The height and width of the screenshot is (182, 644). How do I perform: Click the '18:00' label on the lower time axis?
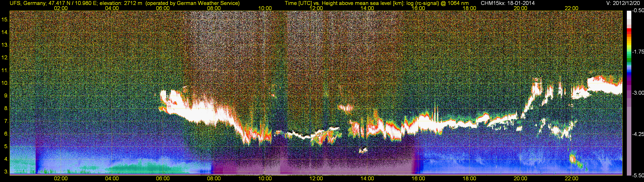tap(469, 179)
